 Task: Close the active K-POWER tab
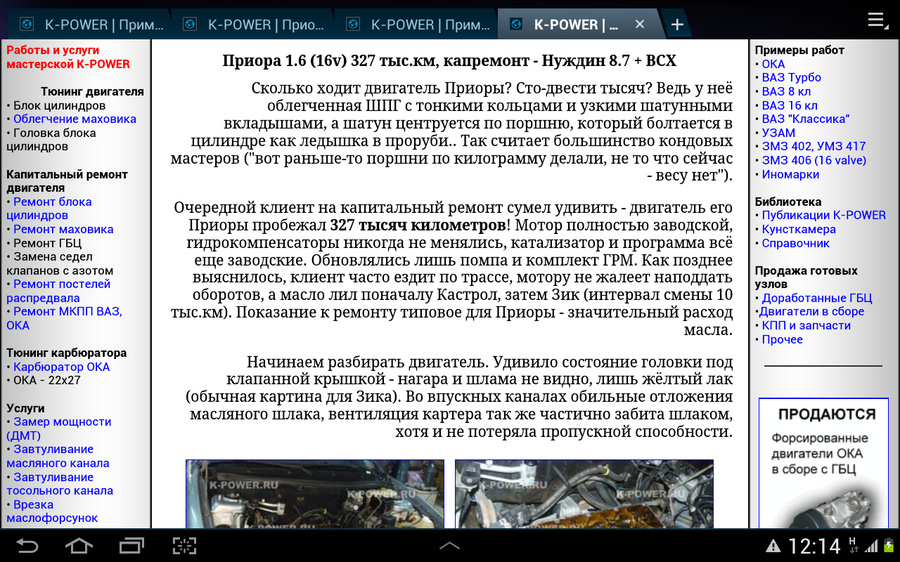640,25
